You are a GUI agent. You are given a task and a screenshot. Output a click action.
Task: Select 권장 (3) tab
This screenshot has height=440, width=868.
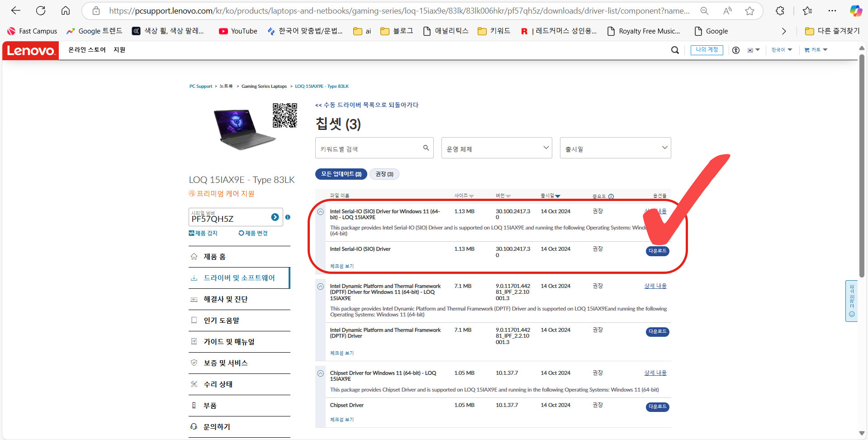tap(384, 174)
